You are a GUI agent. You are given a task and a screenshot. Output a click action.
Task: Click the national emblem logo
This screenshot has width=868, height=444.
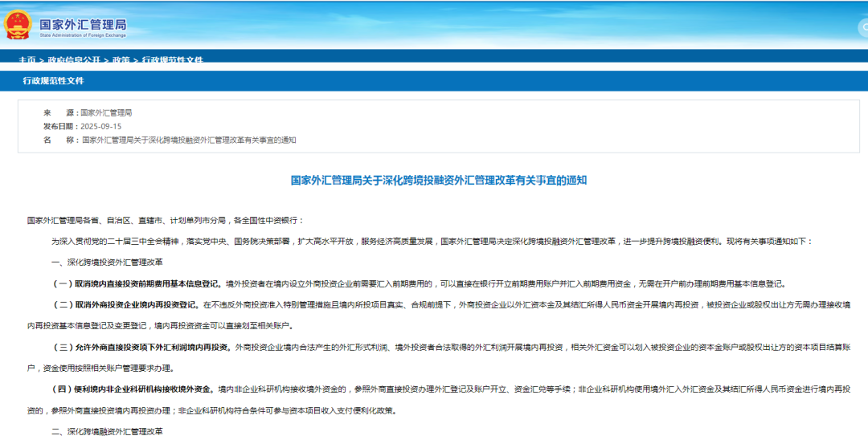18,24
